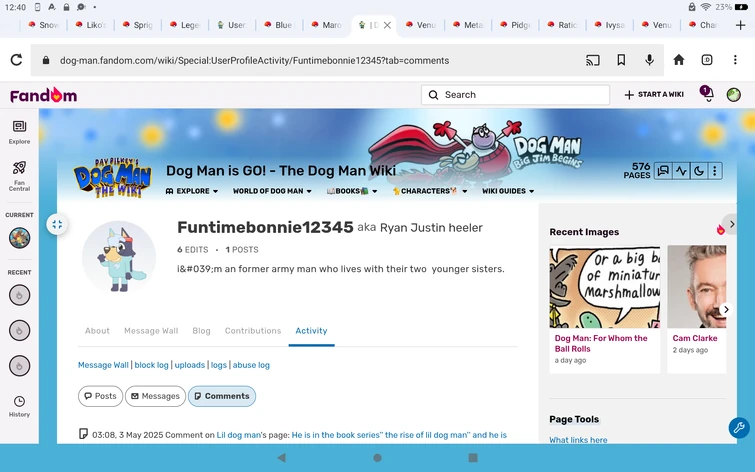
Task: Open the logs link
Action: click(219, 365)
